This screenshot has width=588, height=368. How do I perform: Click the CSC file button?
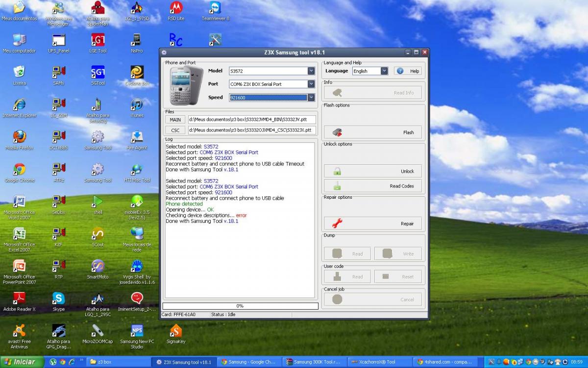tap(175, 131)
